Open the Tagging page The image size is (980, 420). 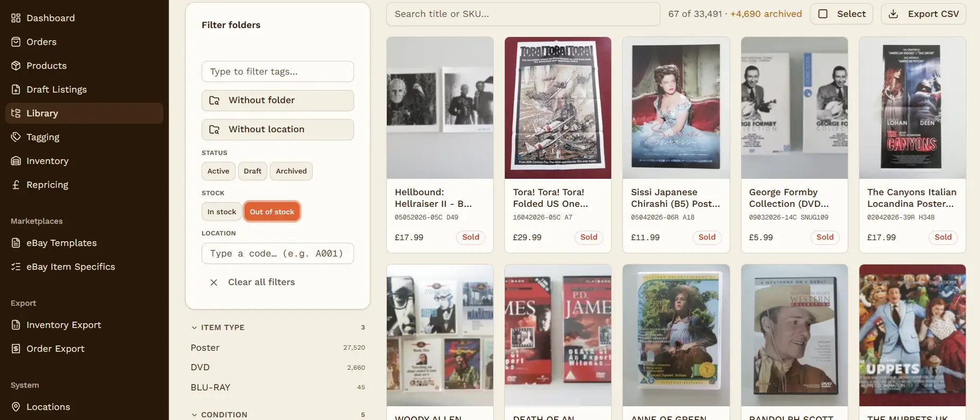click(84, 137)
